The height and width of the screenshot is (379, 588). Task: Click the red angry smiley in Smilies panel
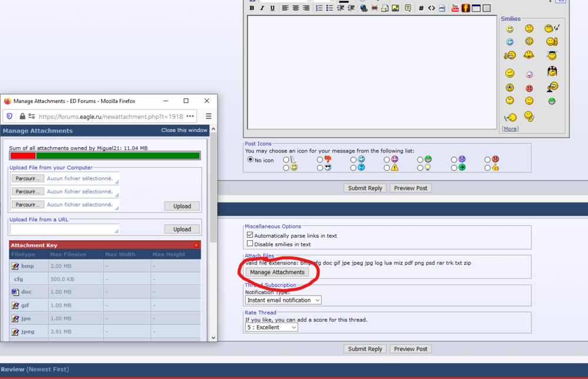529,88
